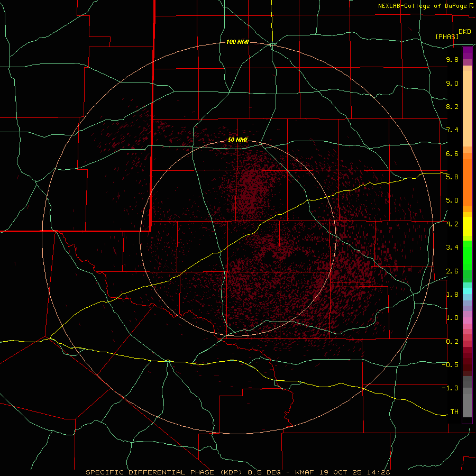This screenshot has width=476, height=476.
Task: Click the 3.4 scale value
Action: tap(452, 248)
